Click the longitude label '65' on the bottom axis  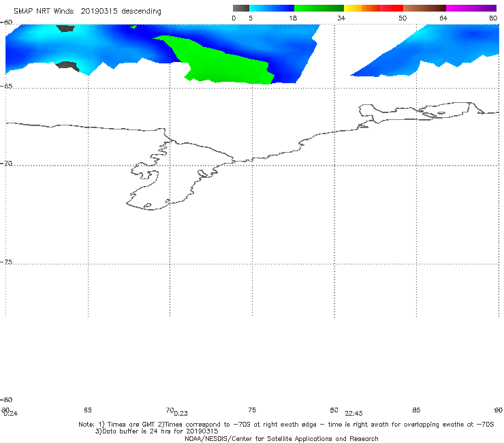(x=88, y=410)
